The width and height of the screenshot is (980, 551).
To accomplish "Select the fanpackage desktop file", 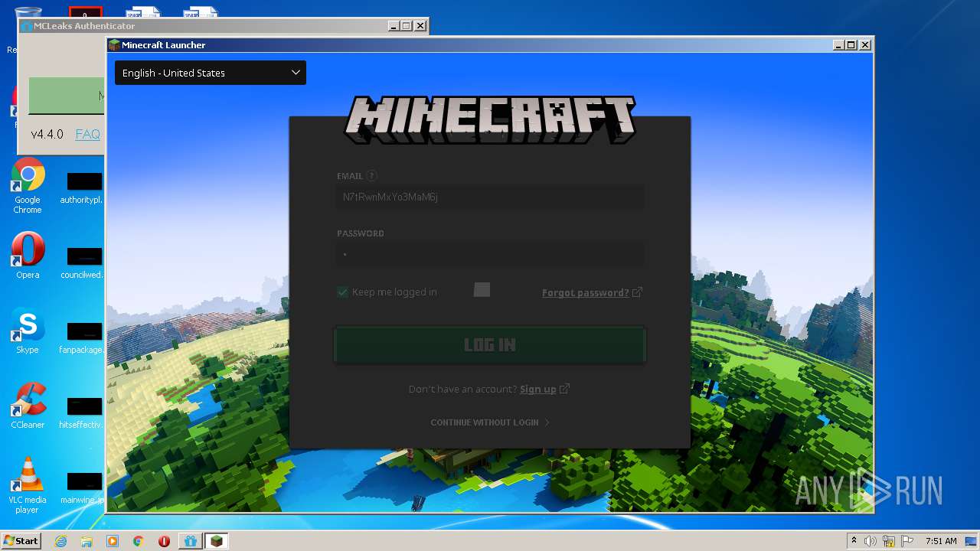I will (x=83, y=338).
